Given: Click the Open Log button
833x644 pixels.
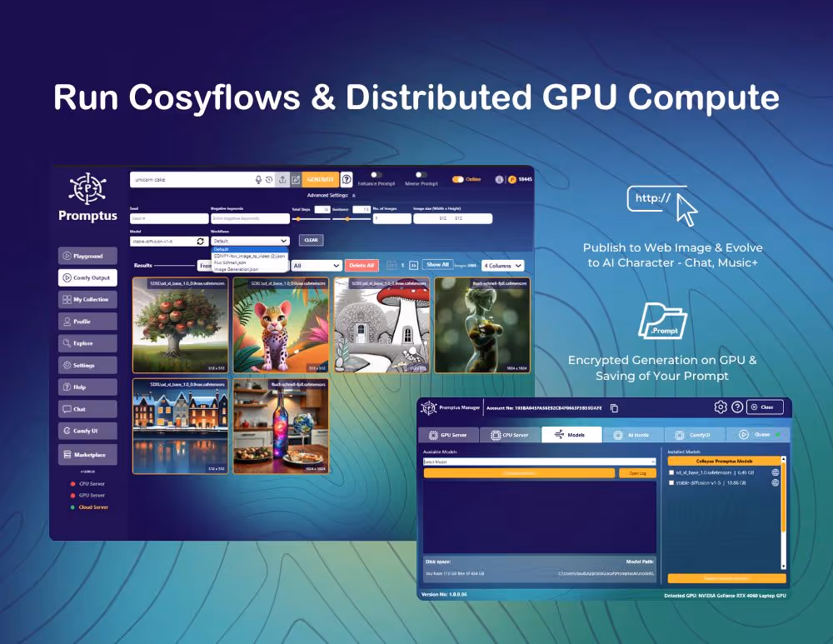Looking at the screenshot, I should (637, 473).
